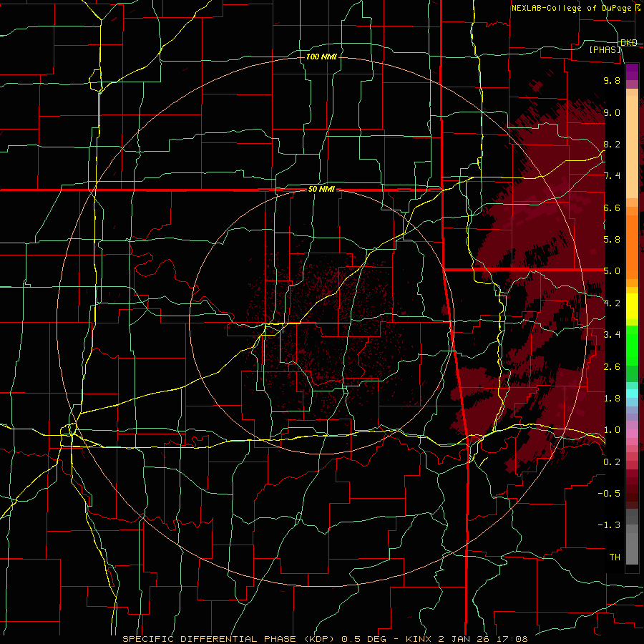
Task: Click the -1.3 legend value
Action: 609,525
